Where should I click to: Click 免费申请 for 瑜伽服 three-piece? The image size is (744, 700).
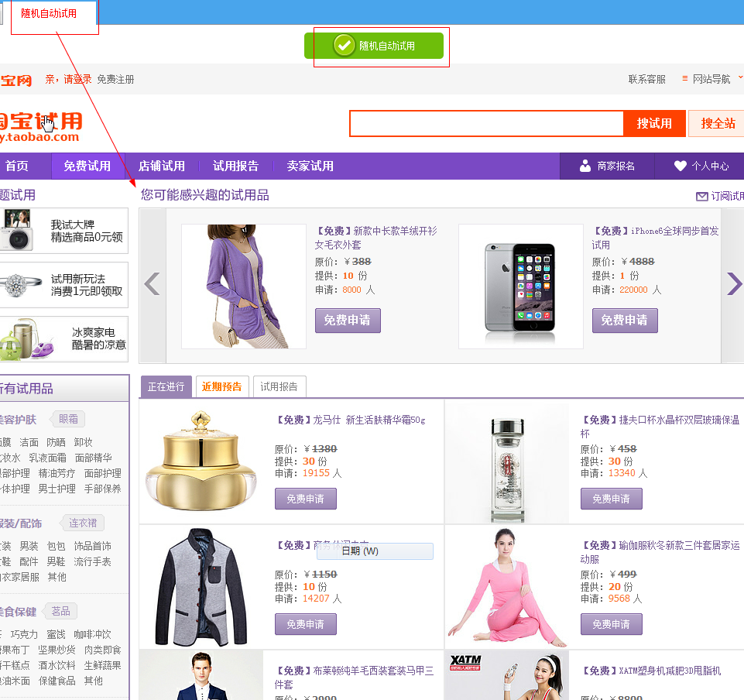(x=611, y=624)
